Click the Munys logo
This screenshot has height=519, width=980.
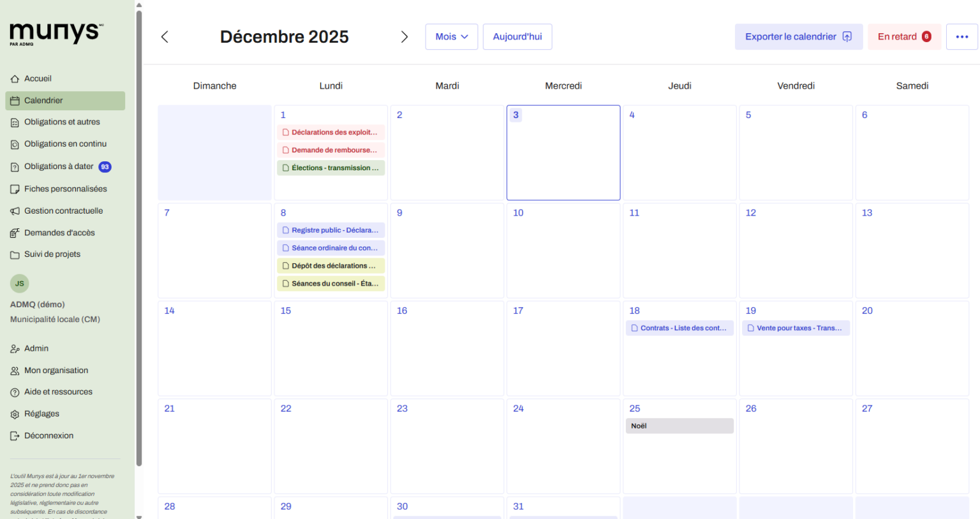[x=56, y=33]
